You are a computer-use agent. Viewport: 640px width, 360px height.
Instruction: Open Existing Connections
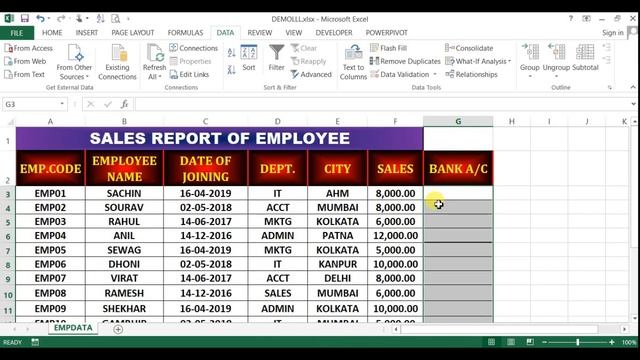click(117, 62)
